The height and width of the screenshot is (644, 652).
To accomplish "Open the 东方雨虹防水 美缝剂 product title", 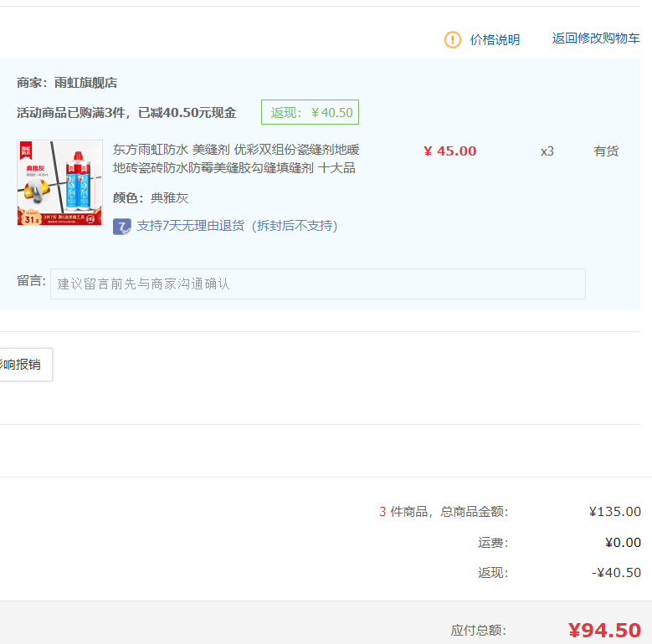I will point(236,159).
